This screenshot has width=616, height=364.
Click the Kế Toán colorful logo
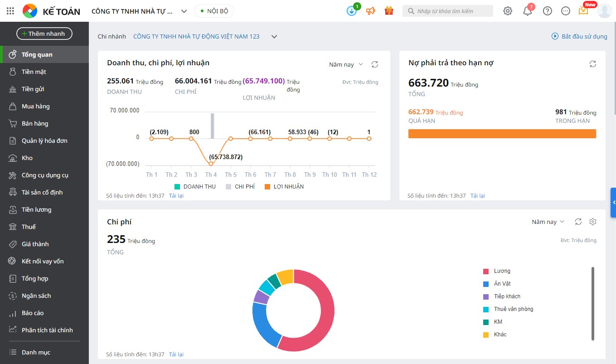click(30, 11)
